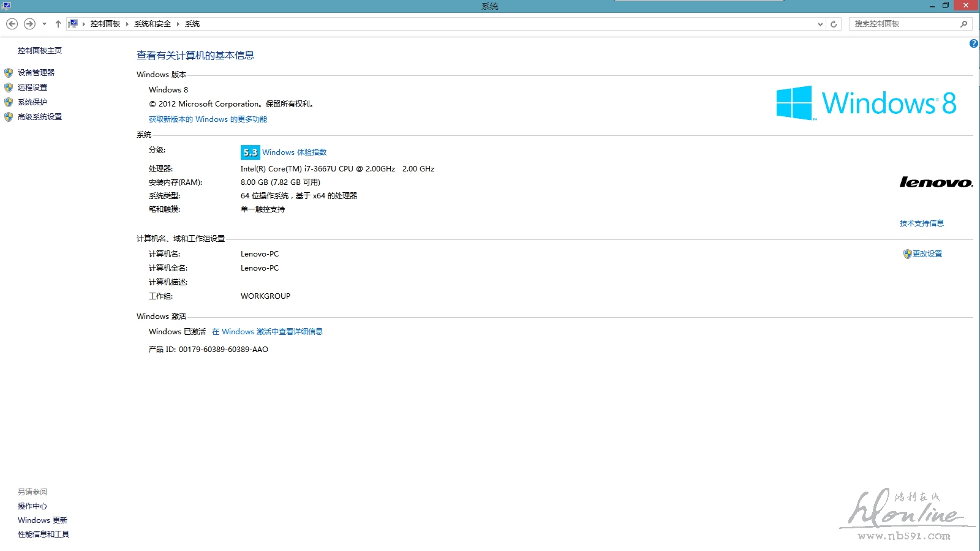Expand the arrow after 控制面板 breadcrumb

point(127,24)
